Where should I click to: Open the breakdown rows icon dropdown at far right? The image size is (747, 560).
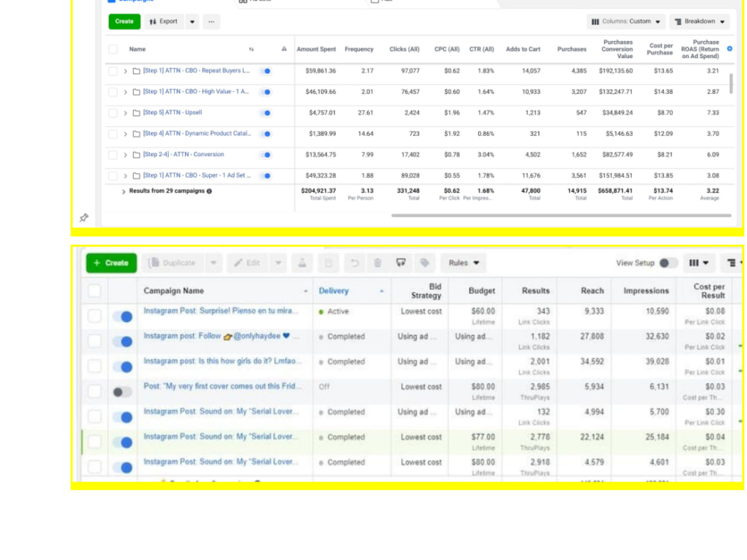click(734, 263)
